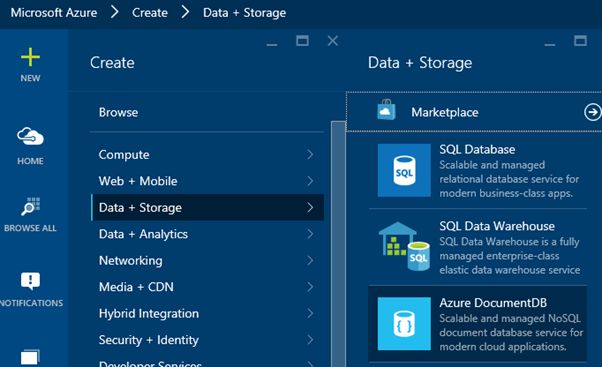This screenshot has width=602, height=367.
Task: Maximize the Create blade
Action: [x=303, y=41]
